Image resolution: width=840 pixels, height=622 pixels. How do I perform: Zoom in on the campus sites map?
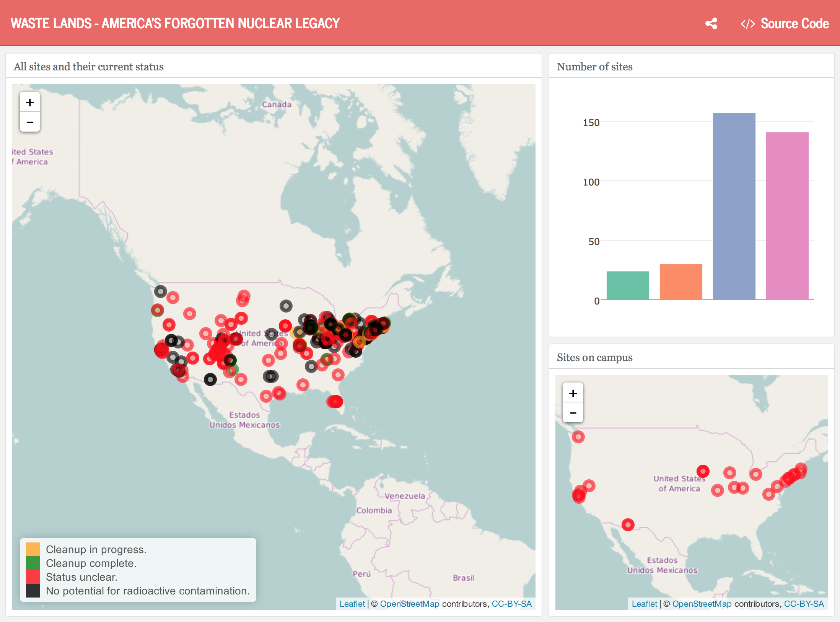click(573, 393)
